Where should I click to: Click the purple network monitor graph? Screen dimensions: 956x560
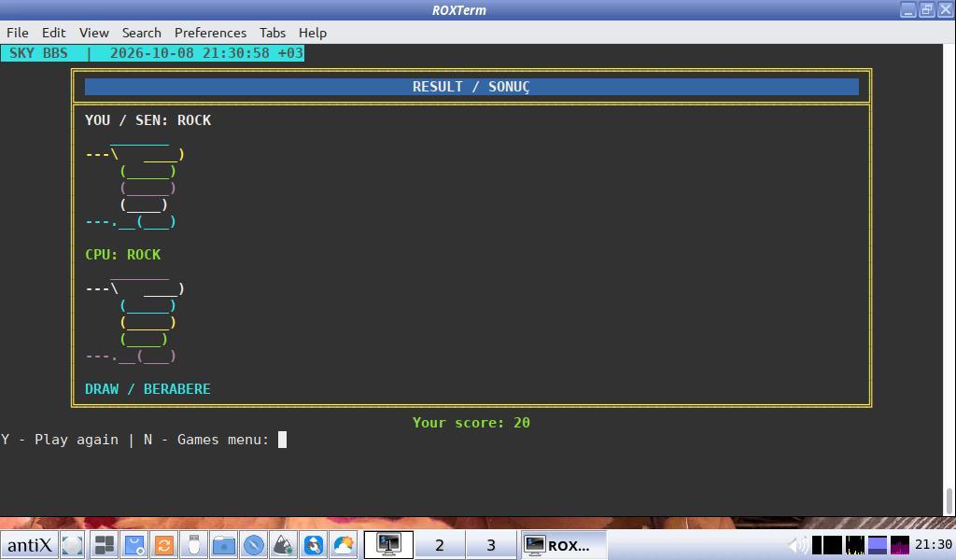pos(900,545)
